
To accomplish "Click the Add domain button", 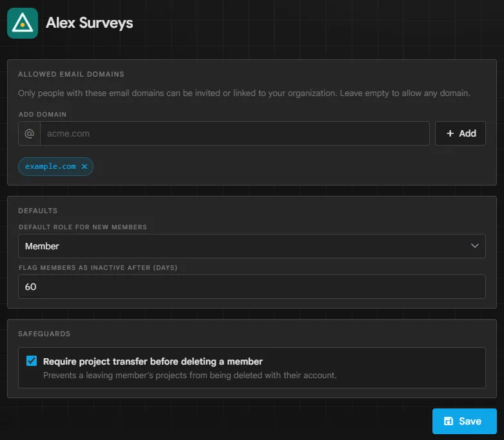I will [460, 133].
